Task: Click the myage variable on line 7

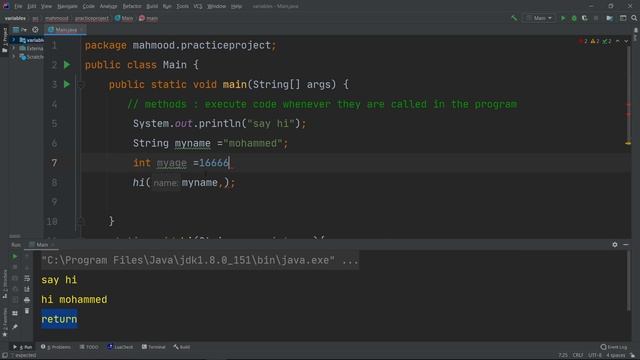Action: pyautogui.click(x=172, y=163)
